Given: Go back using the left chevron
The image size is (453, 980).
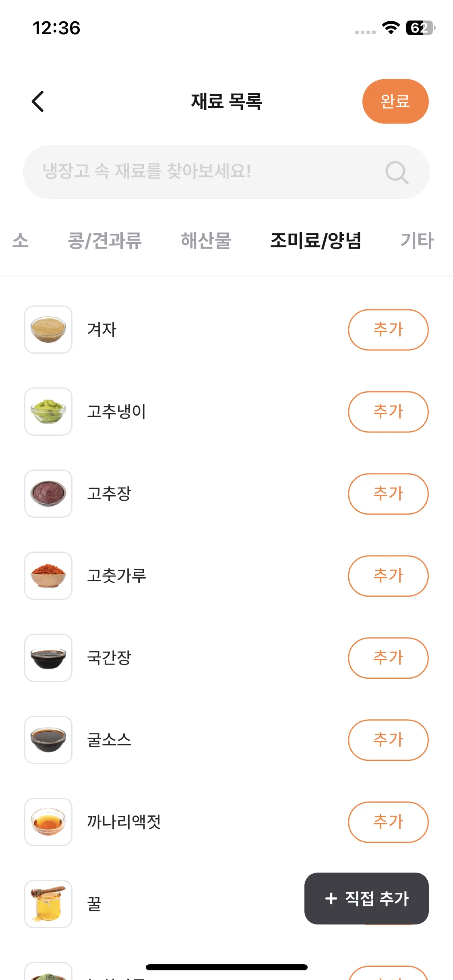Looking at the screenshot, I should pyautogui.click(x=38, y=101).
